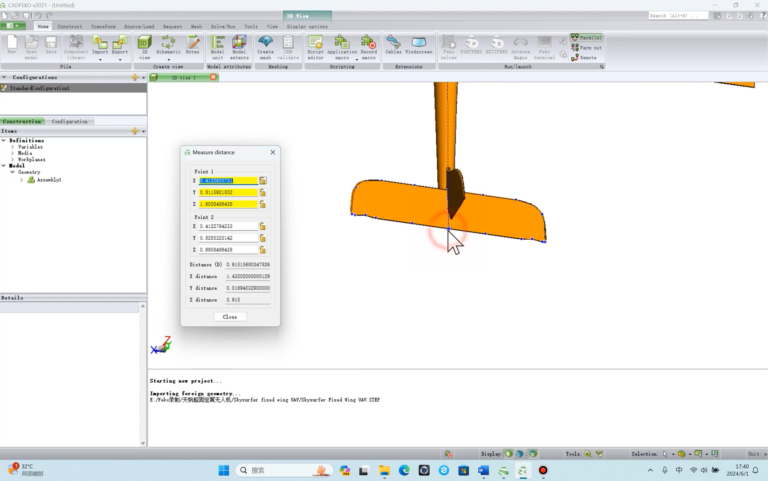The height and width of the screenshot is (481, 768).
Task: Click the red recording app in taskbar
Action: pos(543,471)
